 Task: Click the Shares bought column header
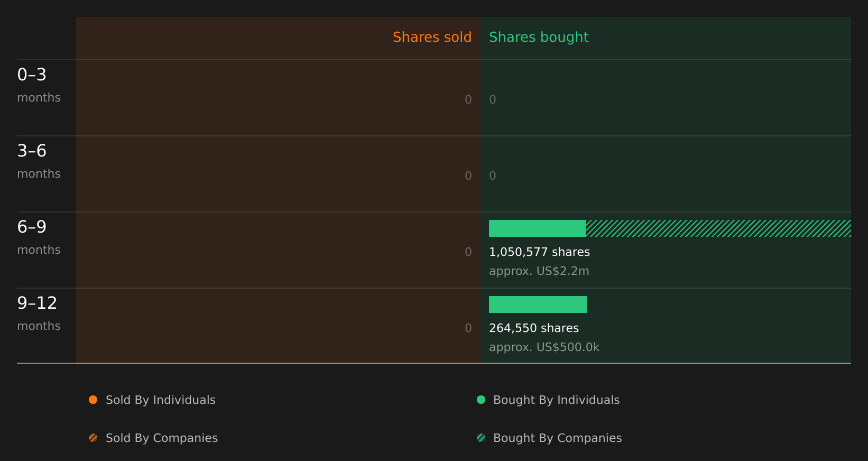tap(539, 38)
